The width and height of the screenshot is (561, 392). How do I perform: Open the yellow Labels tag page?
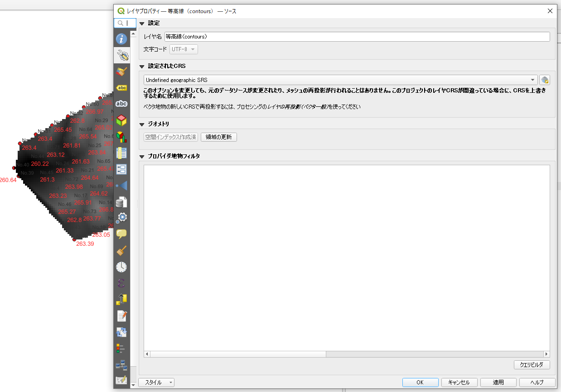[x=121, y=88]
